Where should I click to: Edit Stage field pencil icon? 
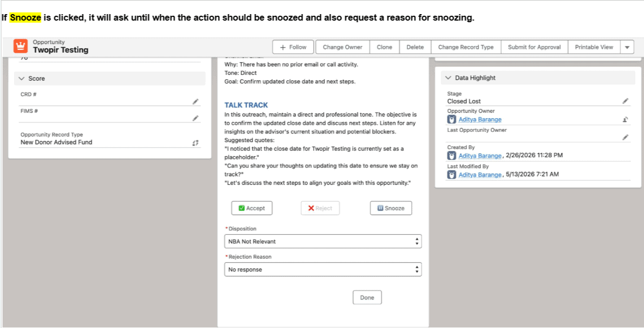tap(625, 101)
